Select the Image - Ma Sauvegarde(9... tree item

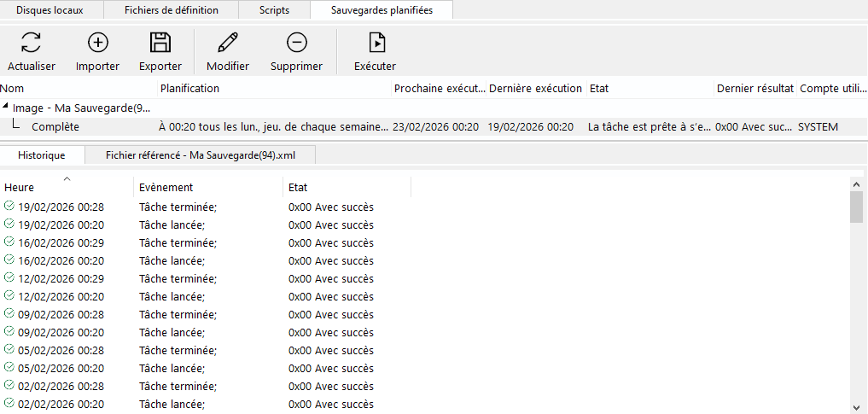81,108
